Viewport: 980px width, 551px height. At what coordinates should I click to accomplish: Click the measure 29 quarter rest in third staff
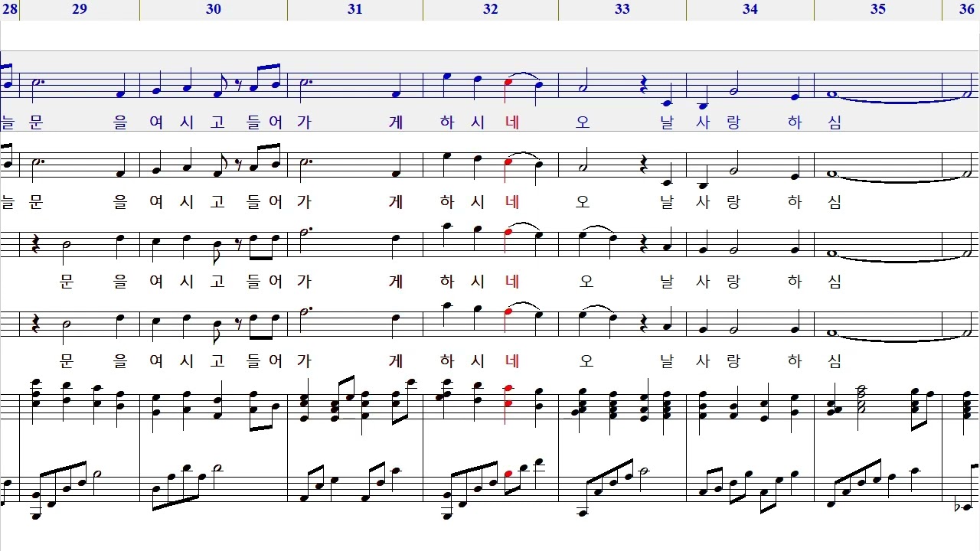tap(38, 244)
